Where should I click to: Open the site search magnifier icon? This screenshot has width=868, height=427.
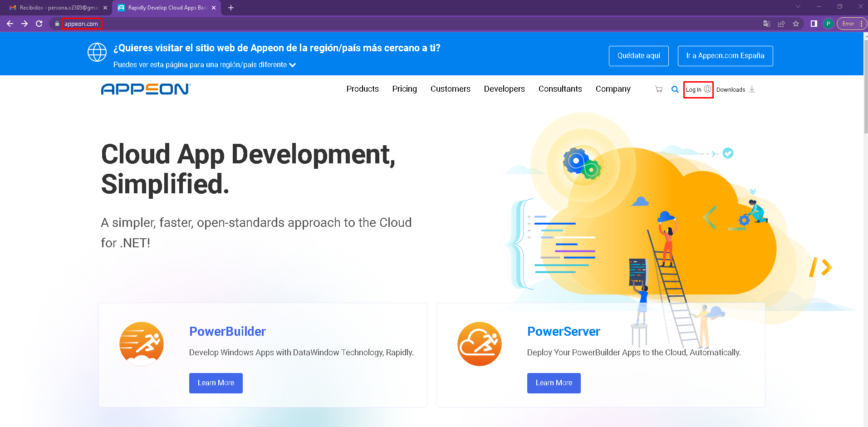(675, 89)
